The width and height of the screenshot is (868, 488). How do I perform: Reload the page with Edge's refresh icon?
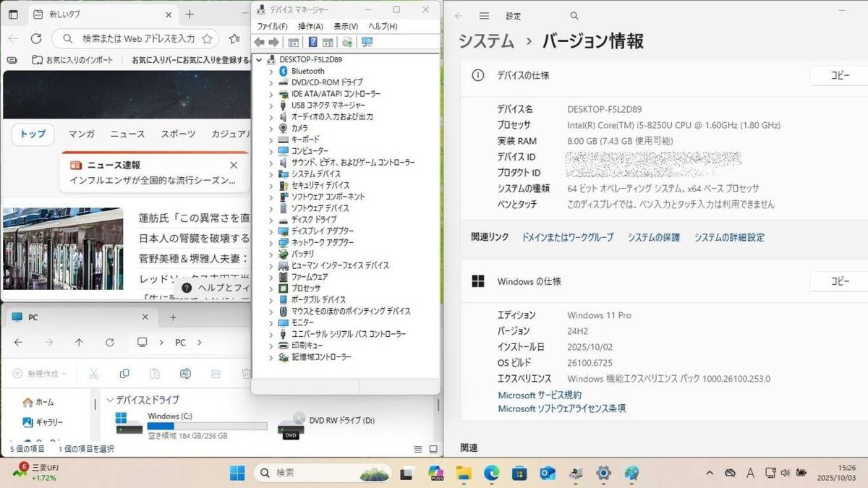coord(36,38)
